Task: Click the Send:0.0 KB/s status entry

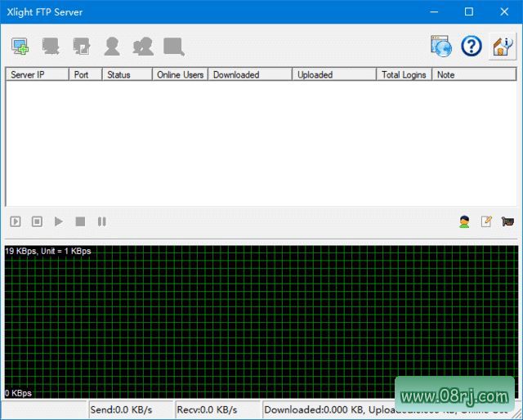Action: point(132,409)
